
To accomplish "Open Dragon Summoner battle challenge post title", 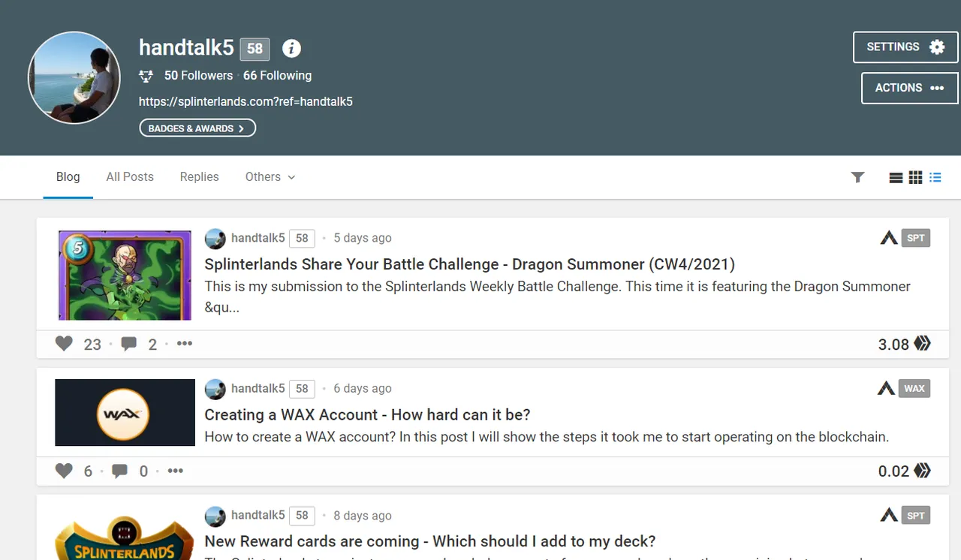I will point(469,264).
